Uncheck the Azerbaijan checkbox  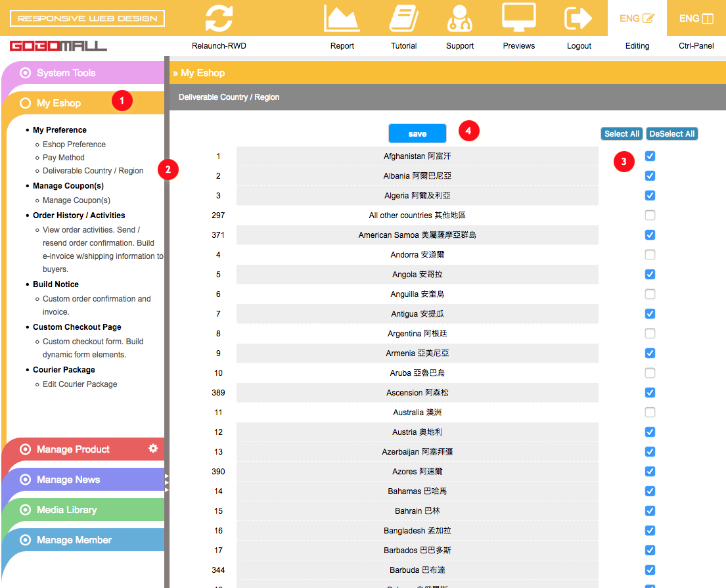[x=650, y=451]
